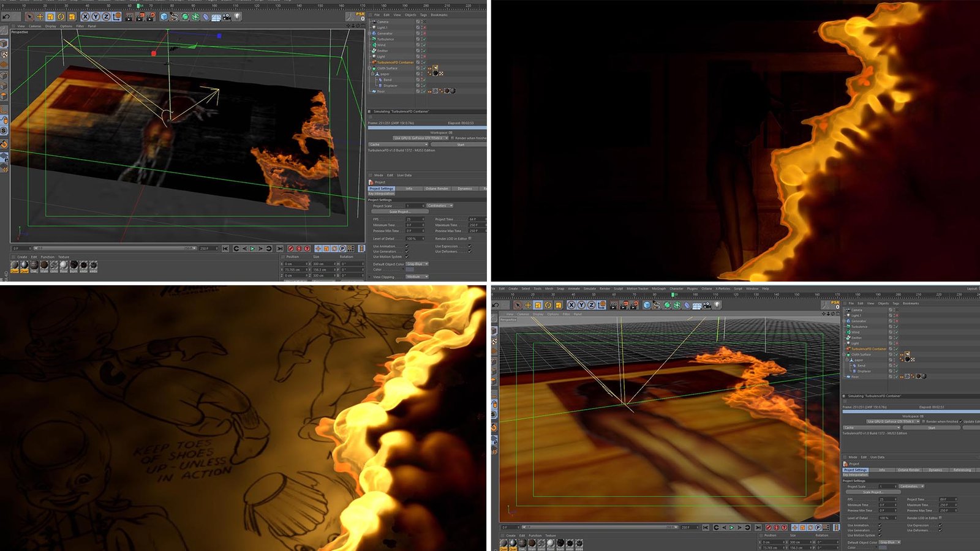
Task: Click the Rotate tool in top-left window toolbar
Action: click(x=61, y=17)
